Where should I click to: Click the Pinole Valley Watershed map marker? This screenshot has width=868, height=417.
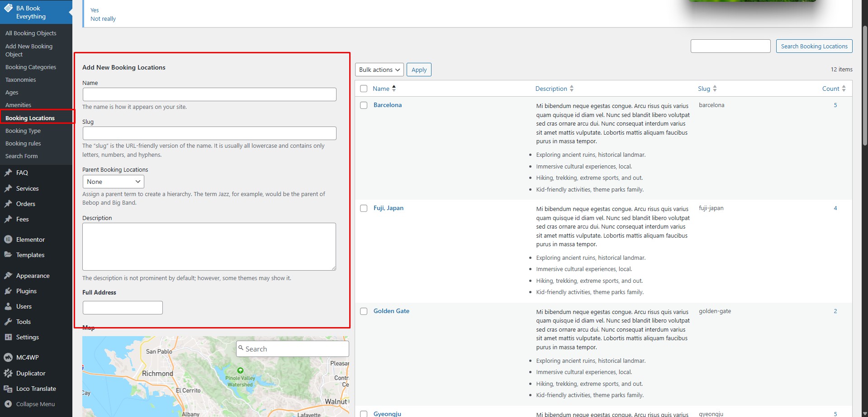240,370
